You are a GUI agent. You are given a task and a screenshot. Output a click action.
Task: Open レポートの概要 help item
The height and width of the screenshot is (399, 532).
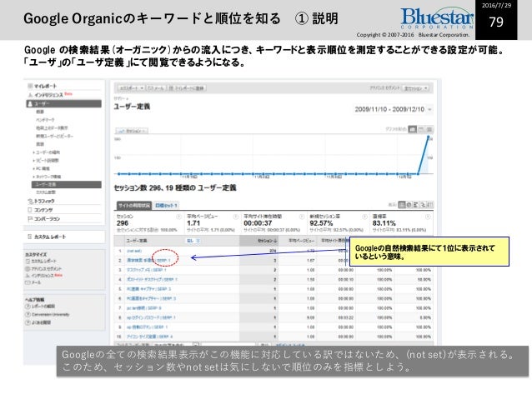click(x=43, y=306)
